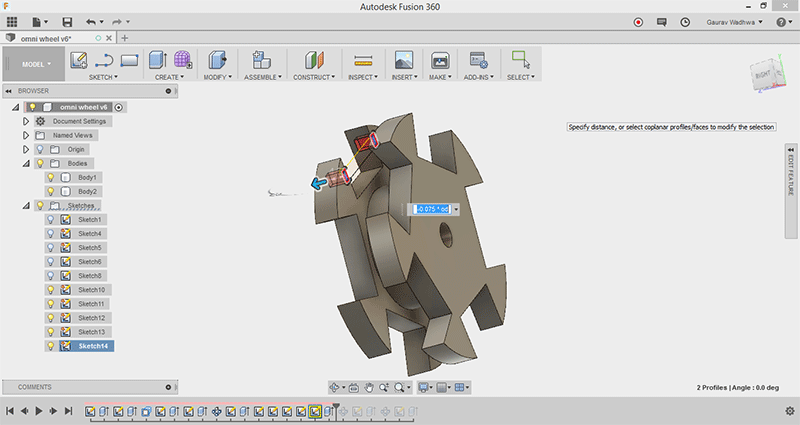Click the timeline Play button

pyautogui.click(x=39, y=411)
